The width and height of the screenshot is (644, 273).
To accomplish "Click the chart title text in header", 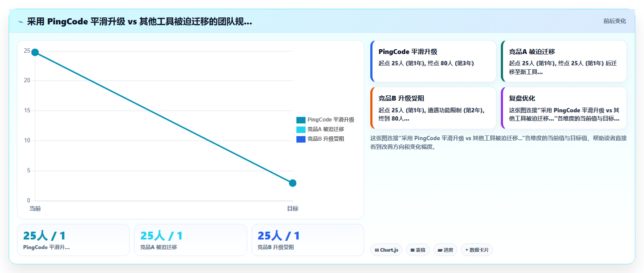I will [139, 22].
